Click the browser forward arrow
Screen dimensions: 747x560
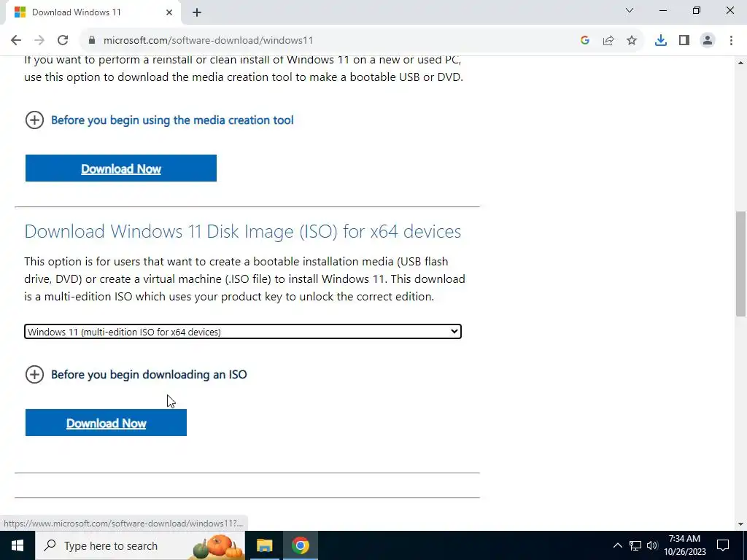pyautogui.click(x=39, y=41)
